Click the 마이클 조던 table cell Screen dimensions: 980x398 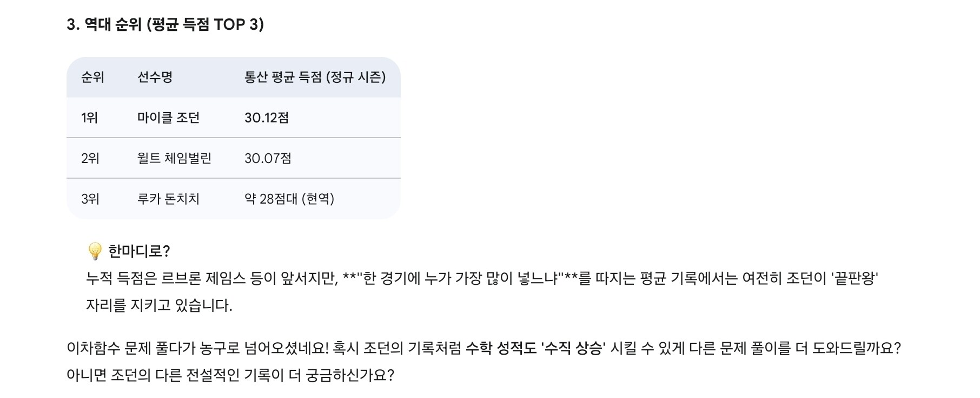[168, 118]
